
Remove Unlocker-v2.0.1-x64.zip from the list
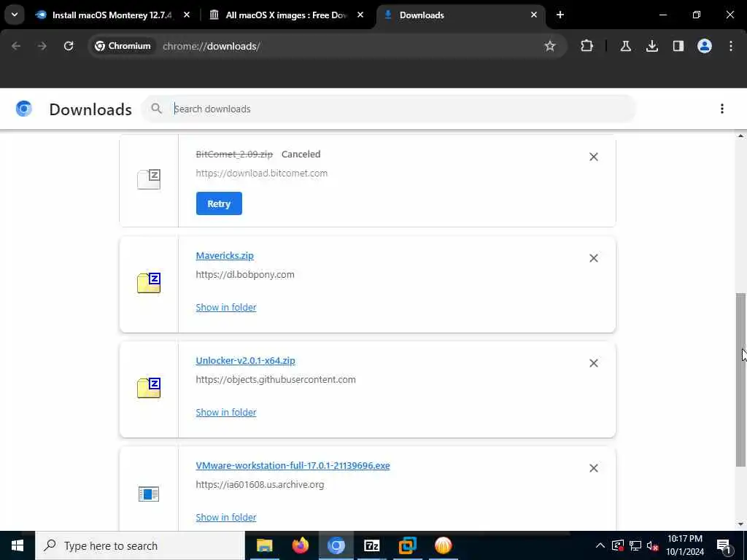tap(594, 363)
